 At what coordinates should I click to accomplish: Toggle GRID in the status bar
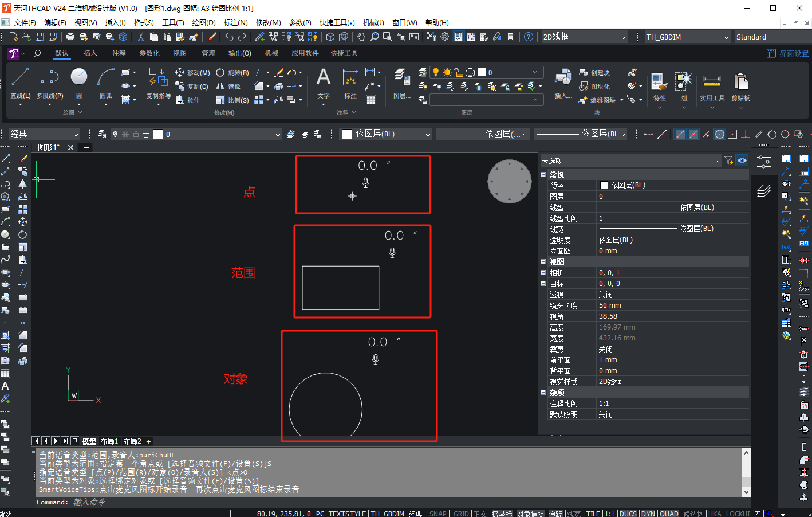pyautogui.click(x=461, y=514)
